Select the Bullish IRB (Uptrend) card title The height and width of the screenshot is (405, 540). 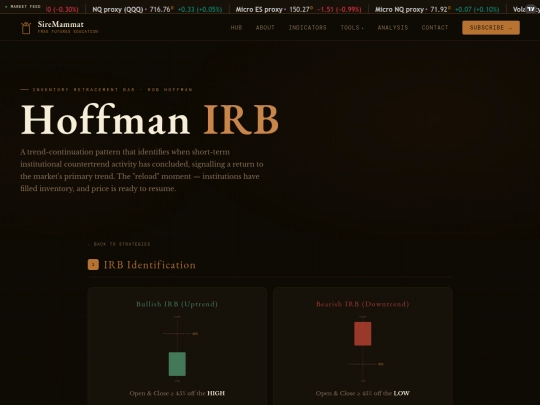pyautogui.click(x=177, y=304)
